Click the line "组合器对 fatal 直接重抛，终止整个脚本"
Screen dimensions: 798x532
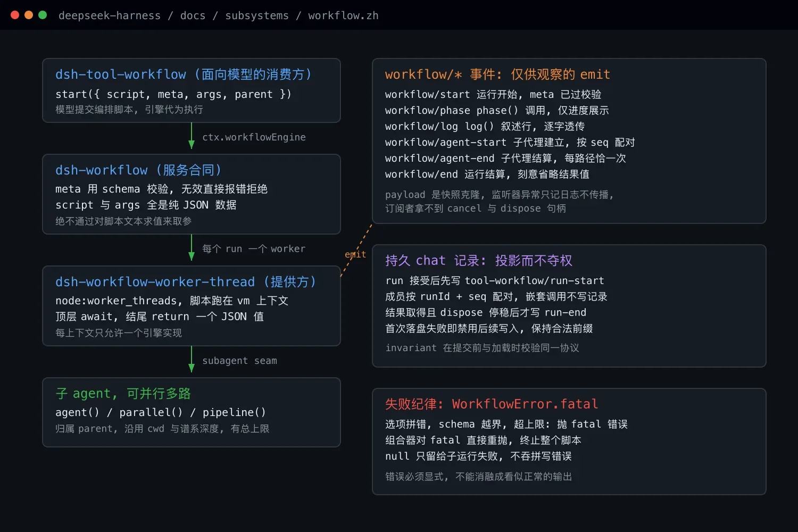click(483, 440)
